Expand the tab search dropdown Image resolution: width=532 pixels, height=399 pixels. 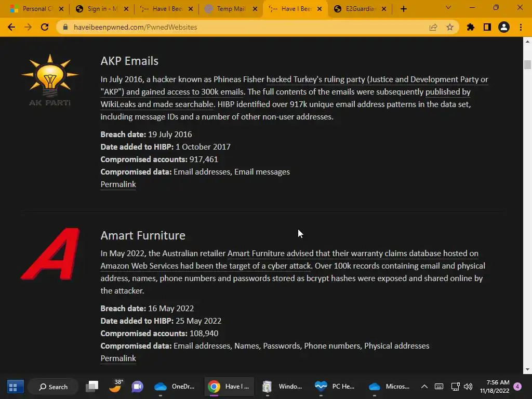click(448, 7)
